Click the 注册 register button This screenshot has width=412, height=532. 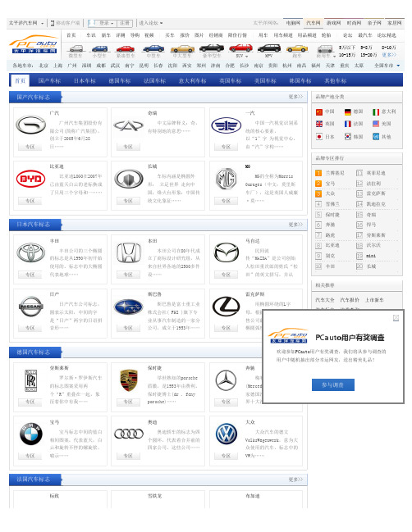125,23
